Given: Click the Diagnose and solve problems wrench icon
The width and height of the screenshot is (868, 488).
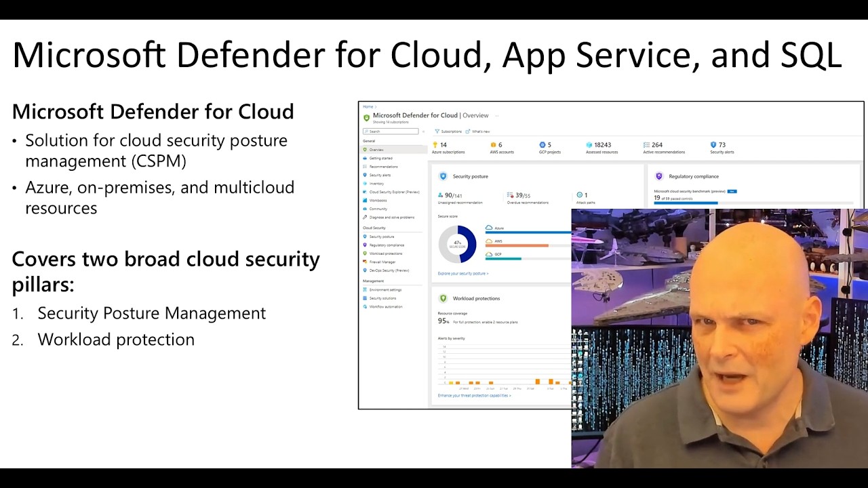Looking at the screenshot, I should [365, 218].
